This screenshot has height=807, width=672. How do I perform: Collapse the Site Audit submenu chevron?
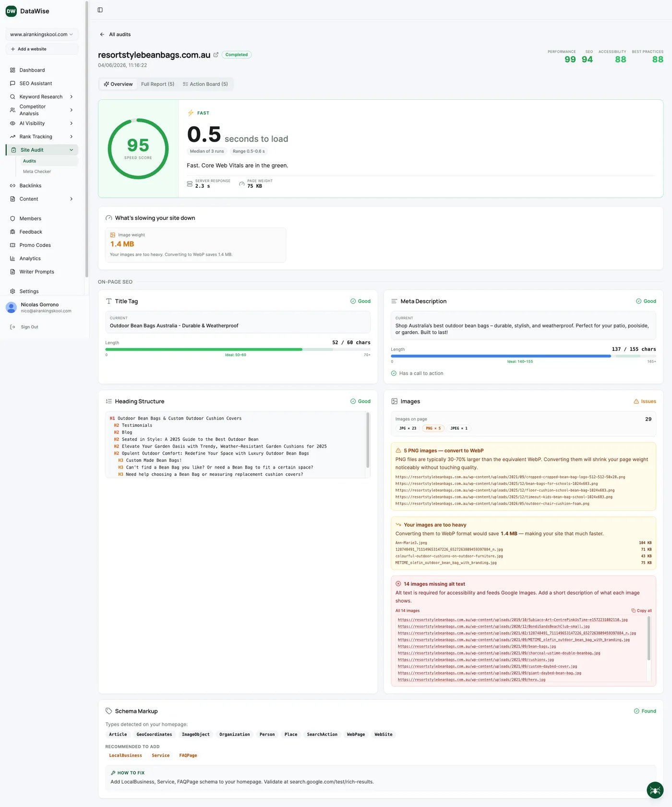pyautogui.click(x=72, y=150)
